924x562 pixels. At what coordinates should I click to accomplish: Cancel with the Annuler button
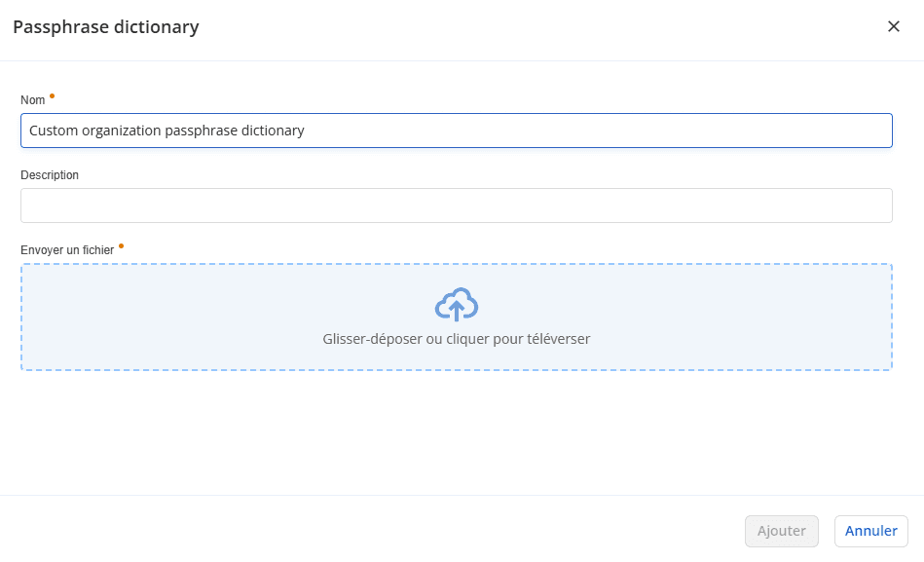click(870, 531)
